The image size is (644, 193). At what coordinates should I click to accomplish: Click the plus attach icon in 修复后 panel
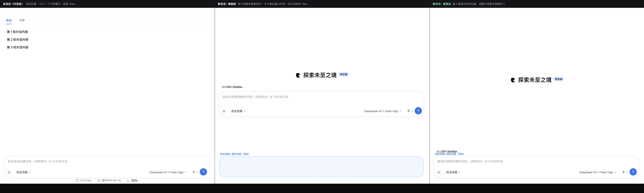point(439,172)
